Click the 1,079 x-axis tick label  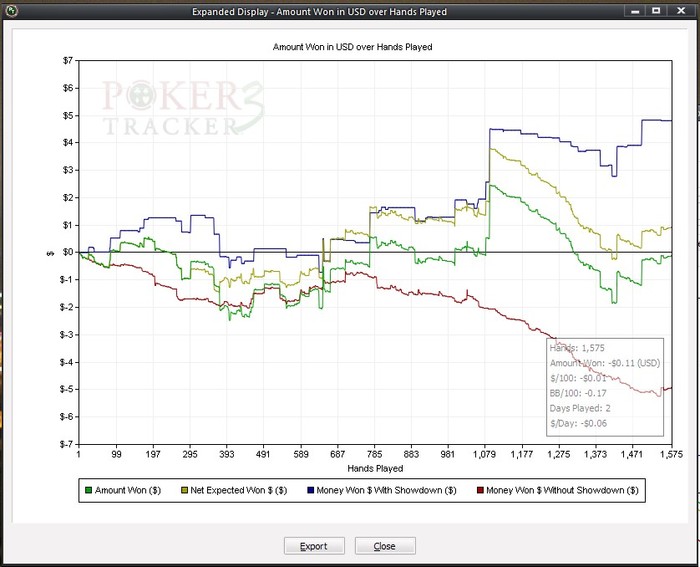[484, 454]
